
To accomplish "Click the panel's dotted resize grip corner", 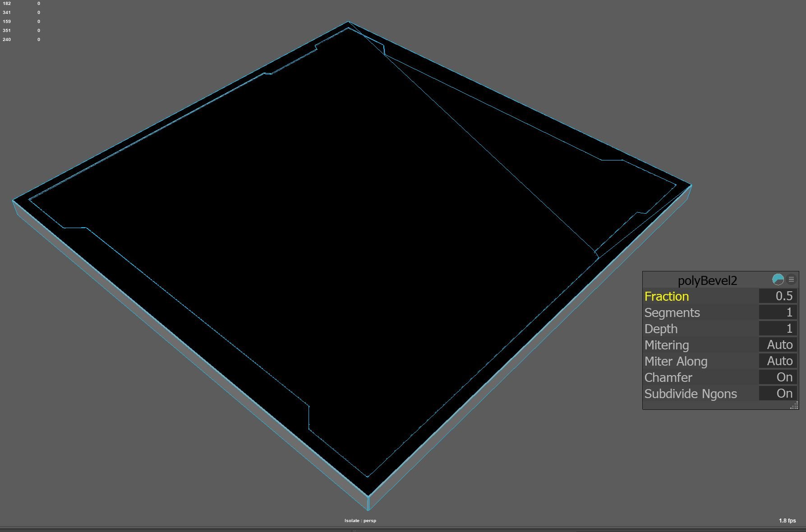I will (794, 406).
